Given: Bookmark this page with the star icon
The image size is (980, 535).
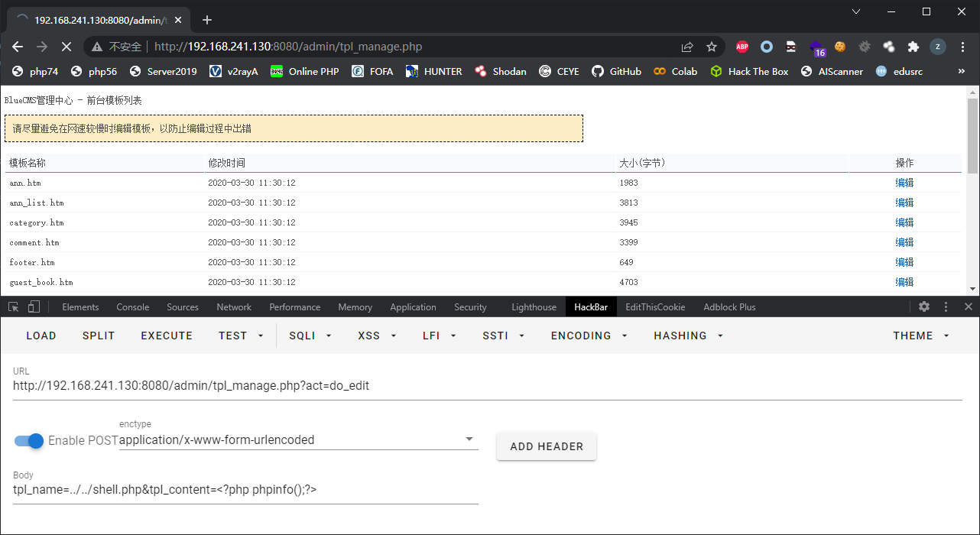Looking at the screenshot, I should [x=712, y=47].
